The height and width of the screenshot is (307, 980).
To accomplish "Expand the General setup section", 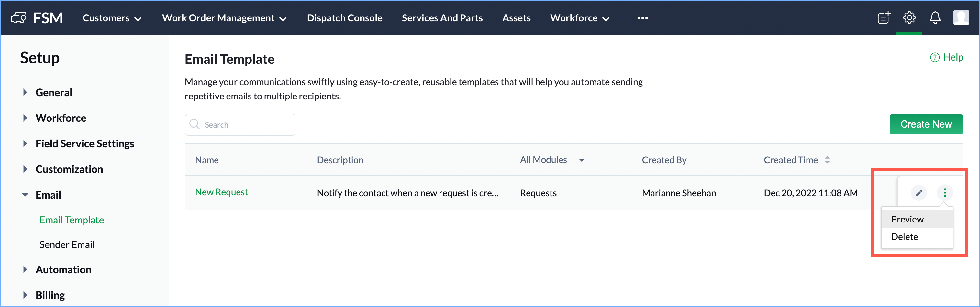I will pyautogui.click(x=25, y=92).
